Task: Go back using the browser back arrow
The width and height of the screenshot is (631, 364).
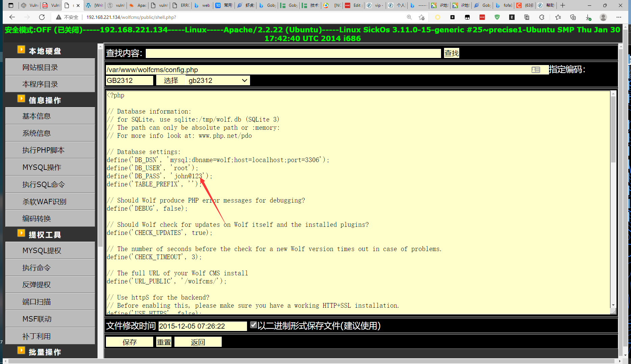Action: [x=12, y=17]
